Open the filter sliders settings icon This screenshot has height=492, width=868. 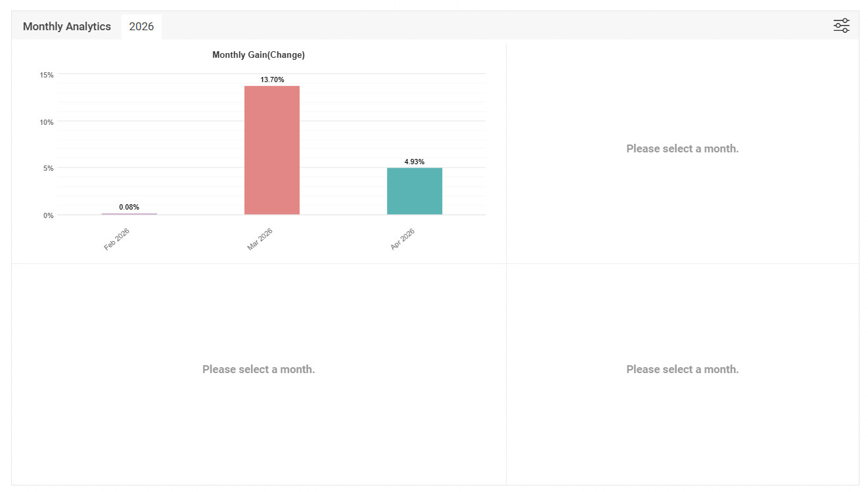pyautogui.click(x=841, y=26)
